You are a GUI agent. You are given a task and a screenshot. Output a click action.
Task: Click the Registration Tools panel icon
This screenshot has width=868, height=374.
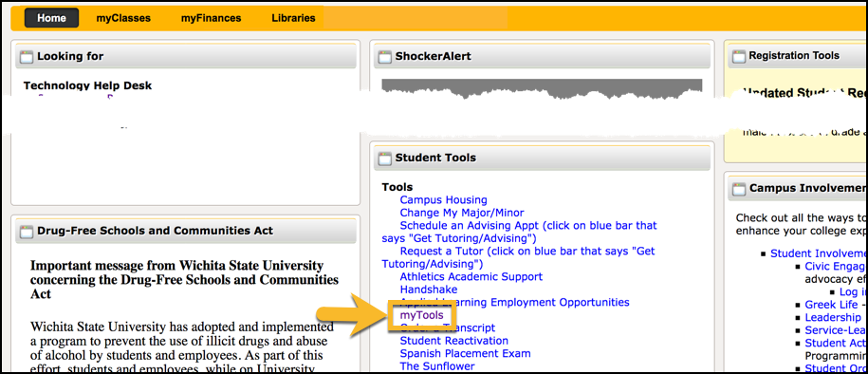738,57
